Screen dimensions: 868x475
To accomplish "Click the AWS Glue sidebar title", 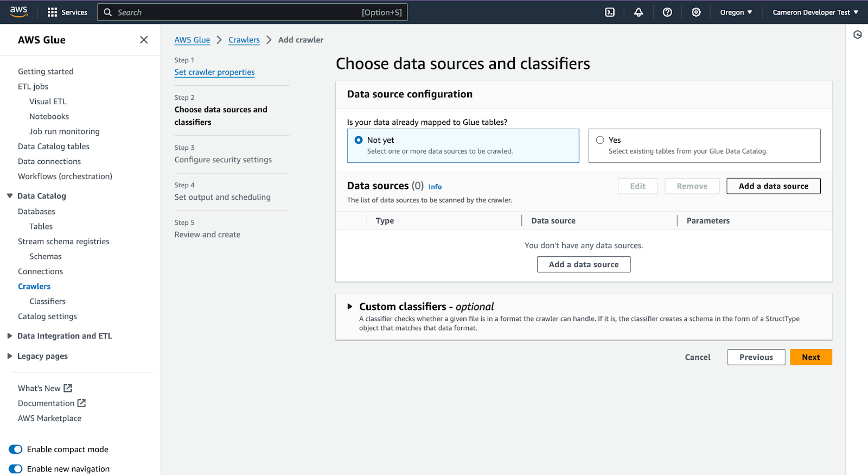I will (x=42, y=40).
